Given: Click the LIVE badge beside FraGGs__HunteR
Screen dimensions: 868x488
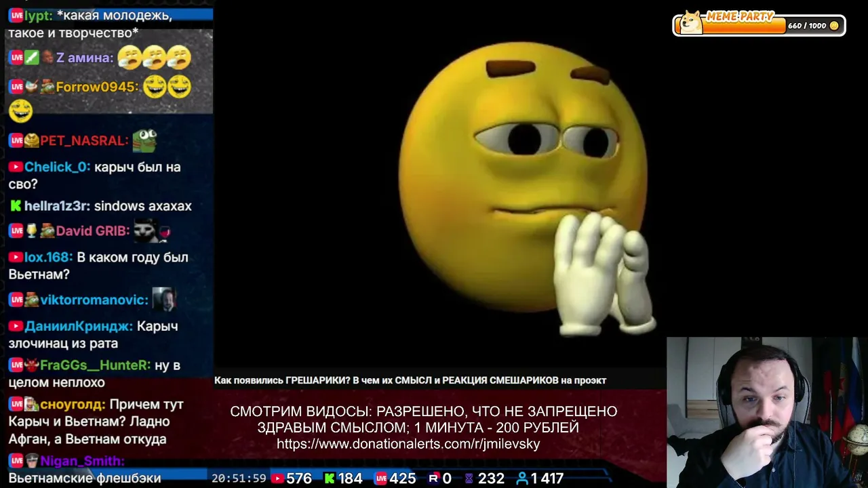Looking at the screenshot, I should (16, 365).
